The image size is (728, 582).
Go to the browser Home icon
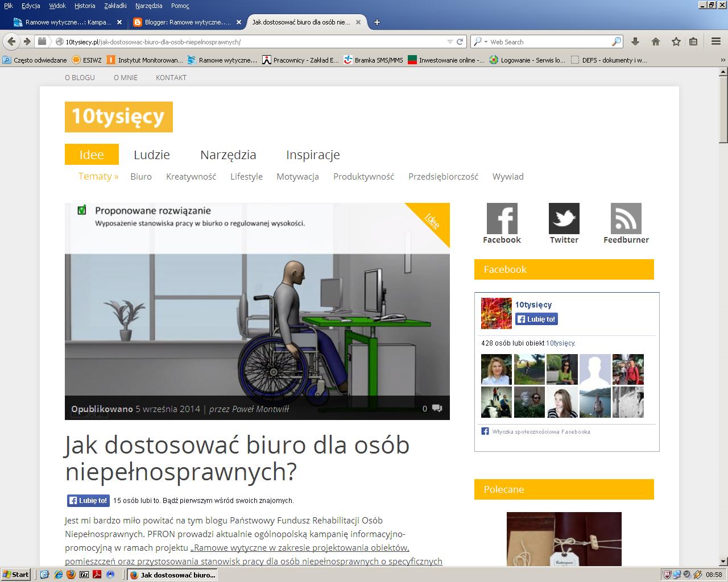pyautogui.click(x=656, y=41)
